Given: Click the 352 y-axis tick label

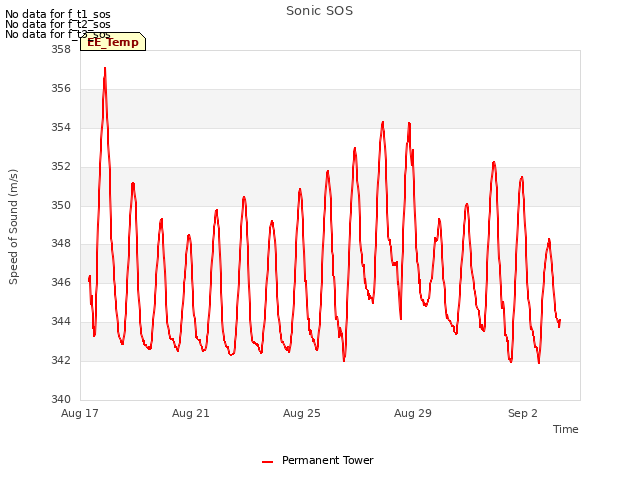Looking at the screenshot, I should [61, 167].
